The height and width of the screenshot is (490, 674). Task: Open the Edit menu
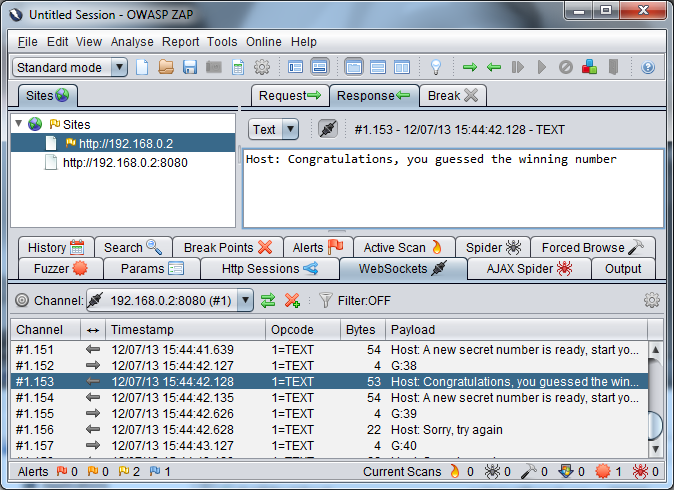(58, 42)
